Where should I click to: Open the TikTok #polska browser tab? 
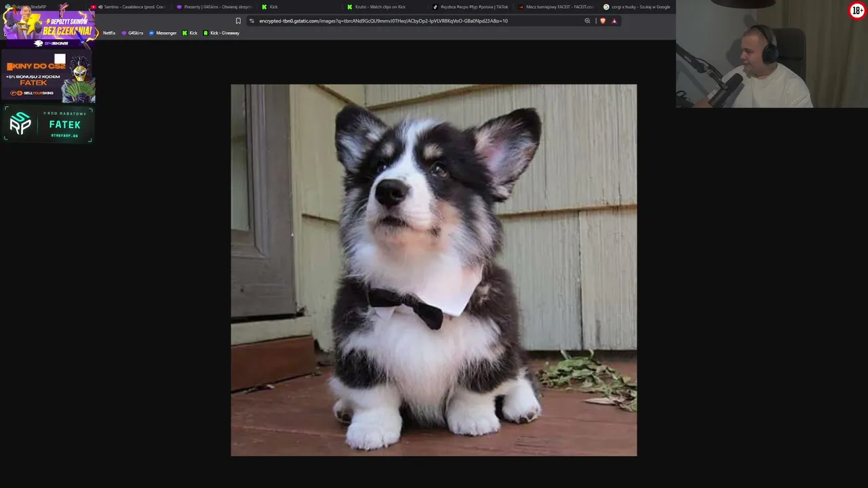pyautogui.click(x=469, y=7)
